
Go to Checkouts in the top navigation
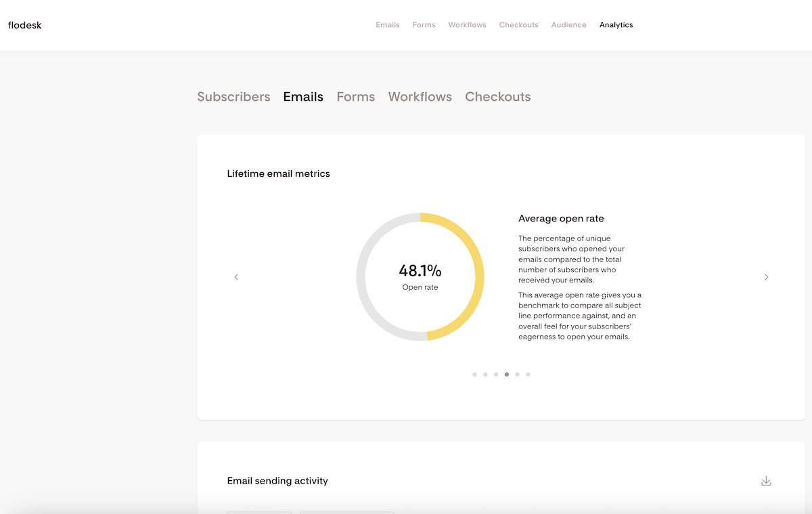[x=519, y=25]
